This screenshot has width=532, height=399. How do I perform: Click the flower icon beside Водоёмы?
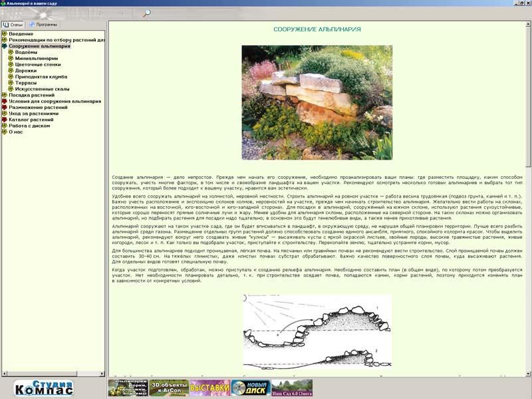tap(11, 53)
